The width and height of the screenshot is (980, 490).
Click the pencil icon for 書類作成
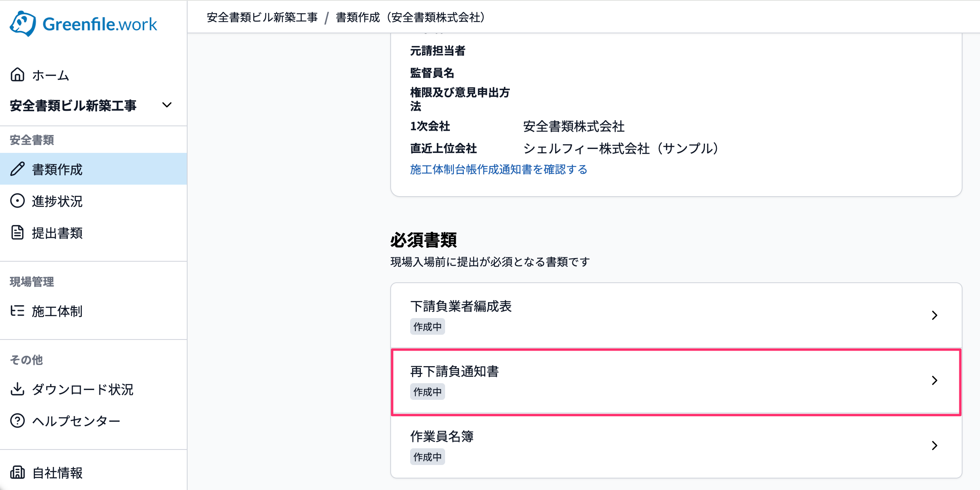17,169
